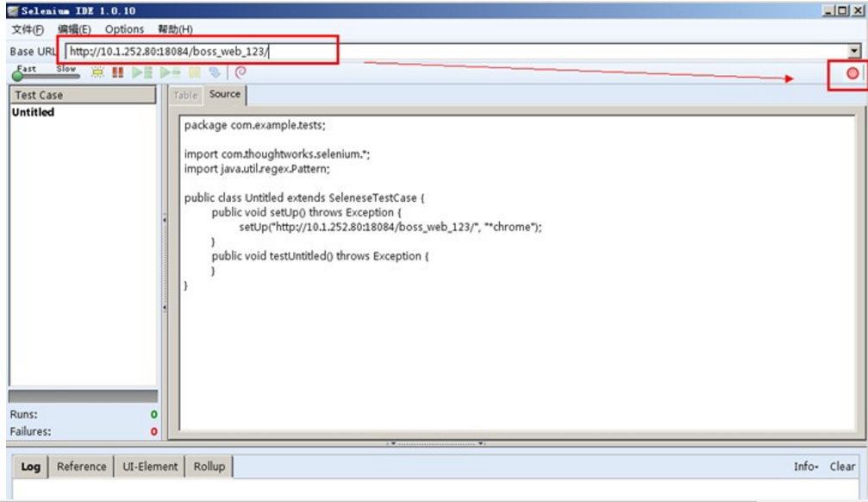868x502 pixels.
Task: Click the Clear log button
Action: 842,467
